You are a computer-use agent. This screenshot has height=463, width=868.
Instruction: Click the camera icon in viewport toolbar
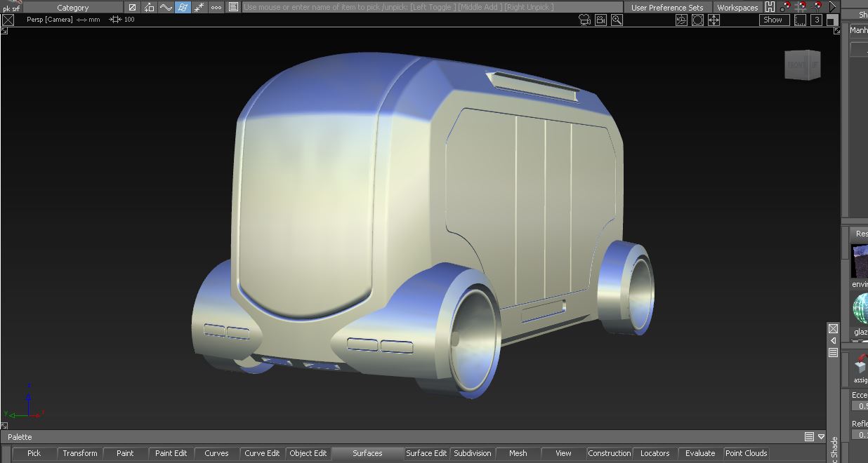[x=584, y=20]
